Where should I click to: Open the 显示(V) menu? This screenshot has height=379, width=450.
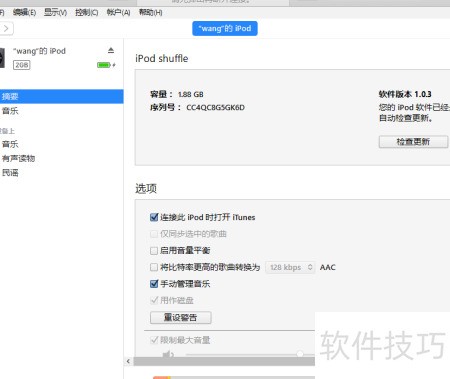[x=55, y=13]
